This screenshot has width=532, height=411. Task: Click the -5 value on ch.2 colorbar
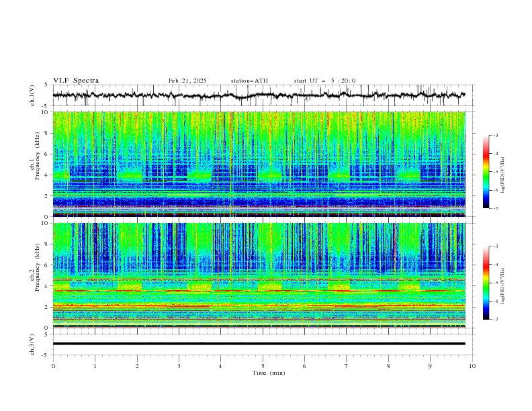[495, 283]
